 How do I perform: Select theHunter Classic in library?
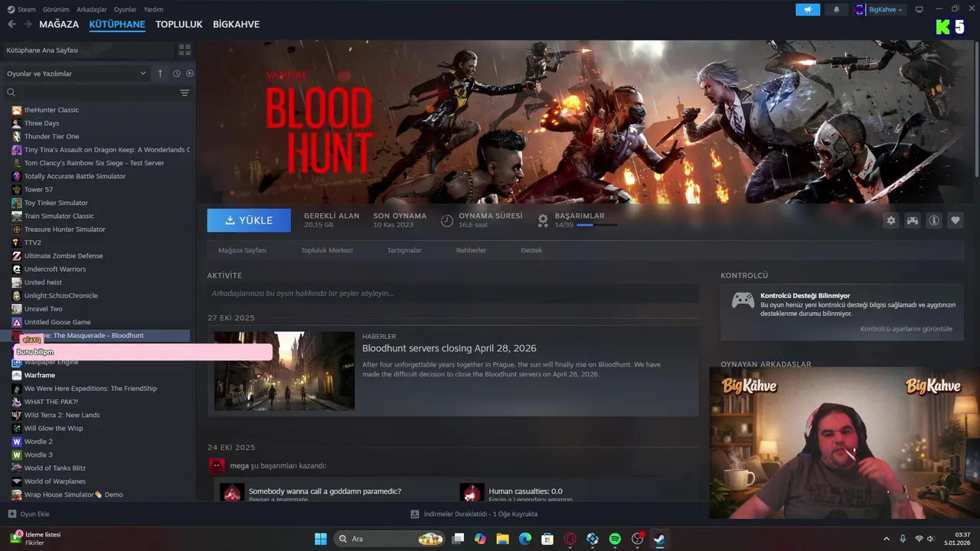coord(51,110)
